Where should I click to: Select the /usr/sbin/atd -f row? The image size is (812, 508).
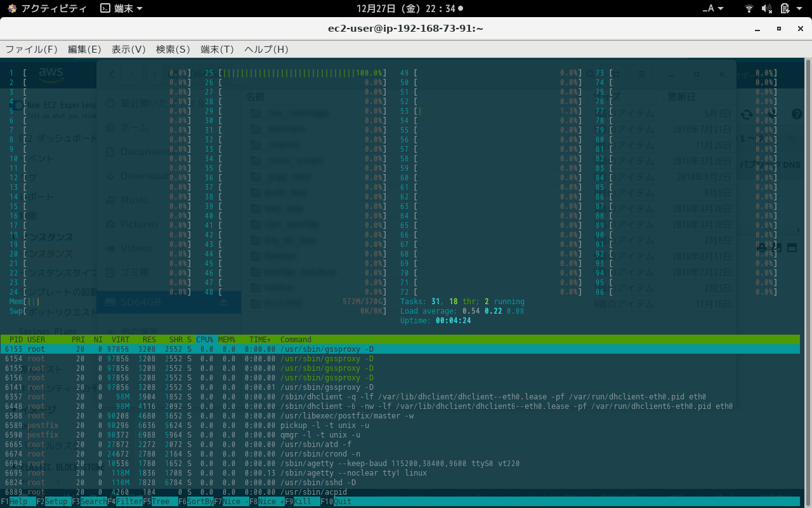400,444
